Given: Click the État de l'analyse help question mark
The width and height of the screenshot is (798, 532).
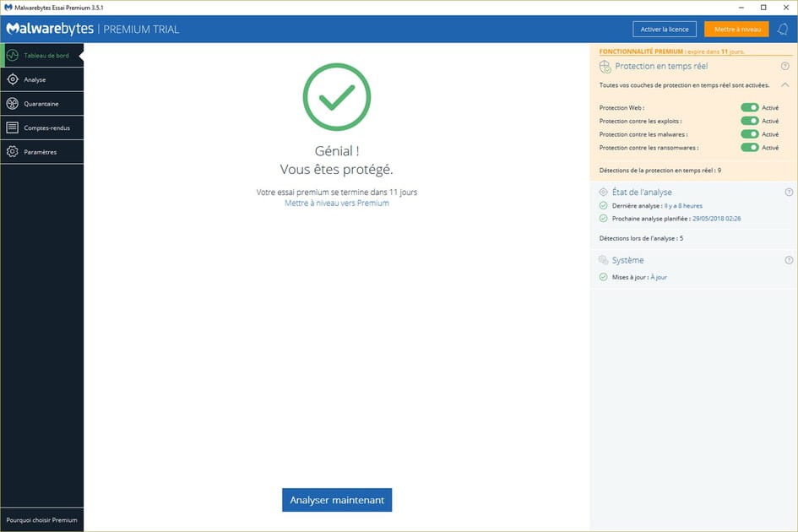Looking at the screenshot, I should tap(790, 191).
